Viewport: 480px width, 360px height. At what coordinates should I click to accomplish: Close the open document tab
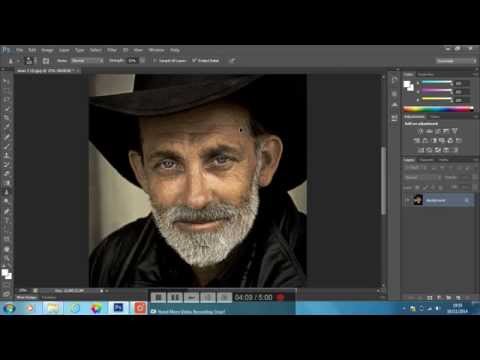click(x=78, y=71)
